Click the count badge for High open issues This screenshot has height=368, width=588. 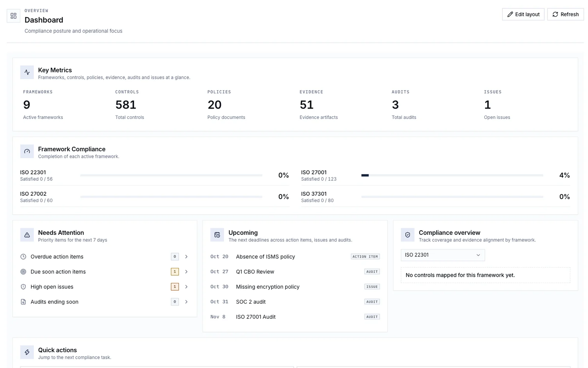pos(175,287)
